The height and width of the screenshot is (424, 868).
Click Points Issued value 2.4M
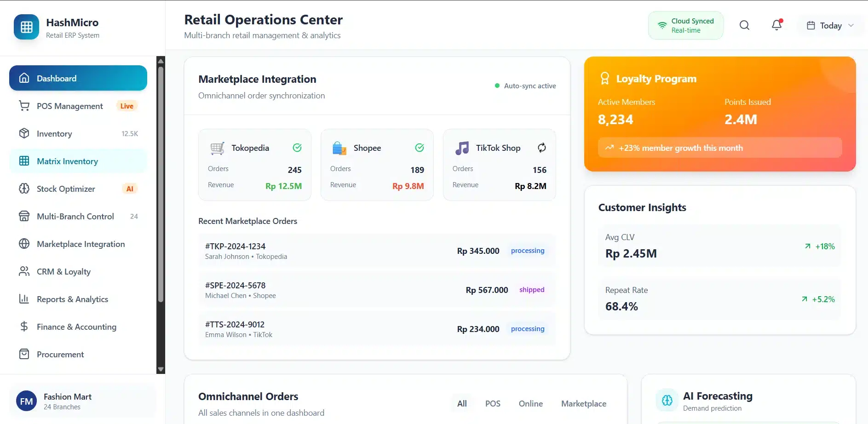click(x=741, y=120)
